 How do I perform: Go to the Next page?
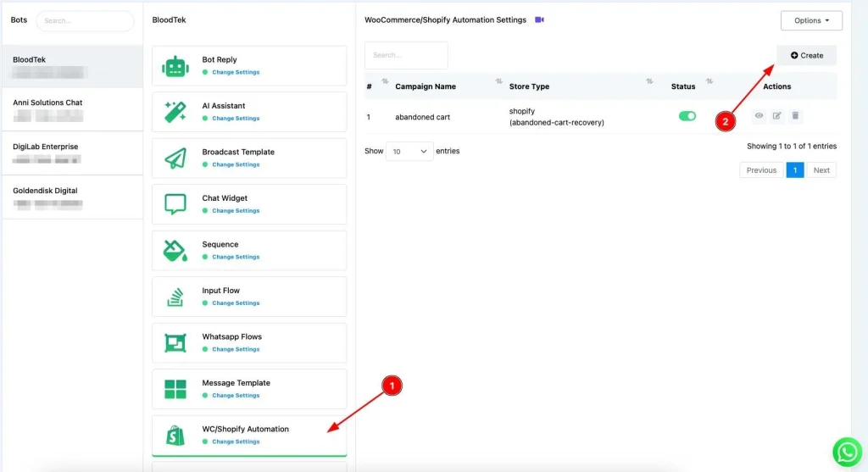[821, 169]
